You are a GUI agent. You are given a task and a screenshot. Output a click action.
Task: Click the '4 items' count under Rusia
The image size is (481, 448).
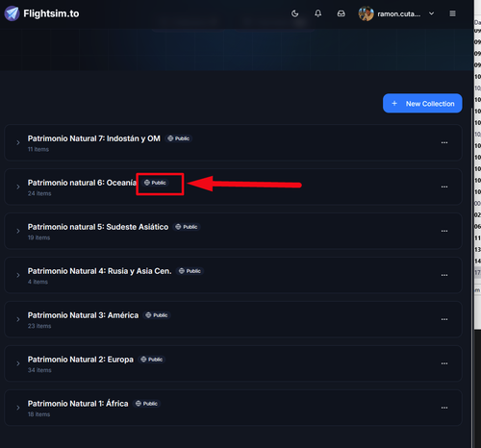pos(38,282)
